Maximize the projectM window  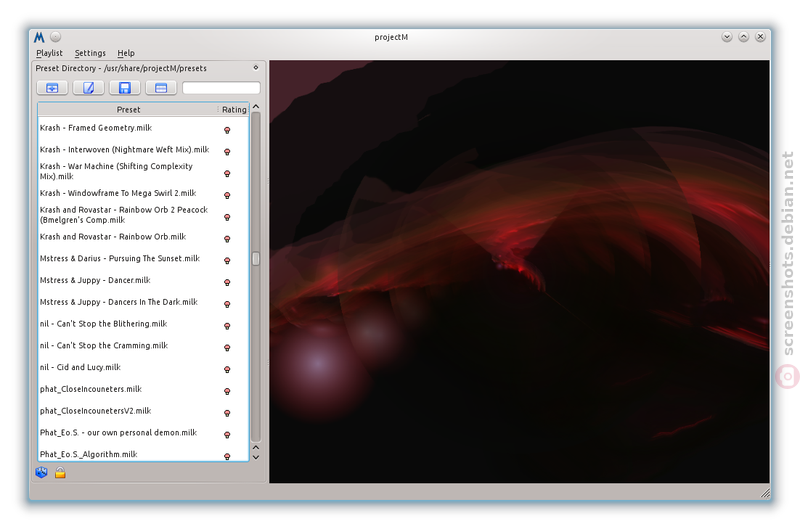click(743, 37)
